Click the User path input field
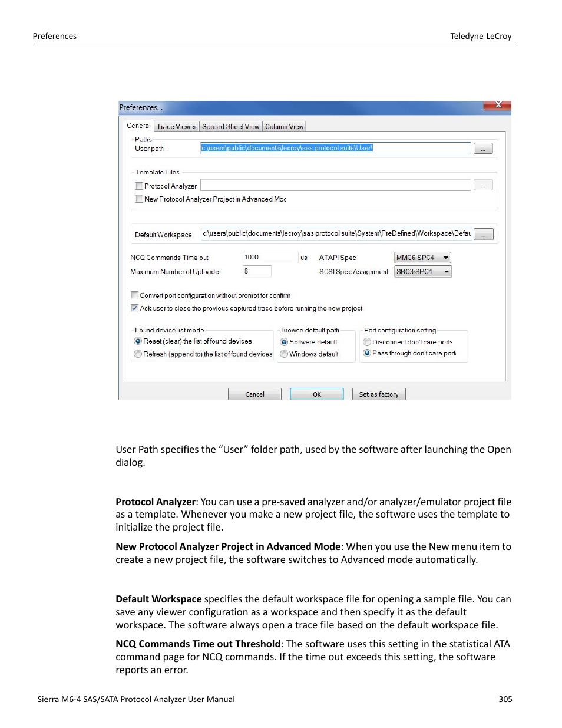The height and width of the screenshot is (728, 562). click(x=335, y=148)
